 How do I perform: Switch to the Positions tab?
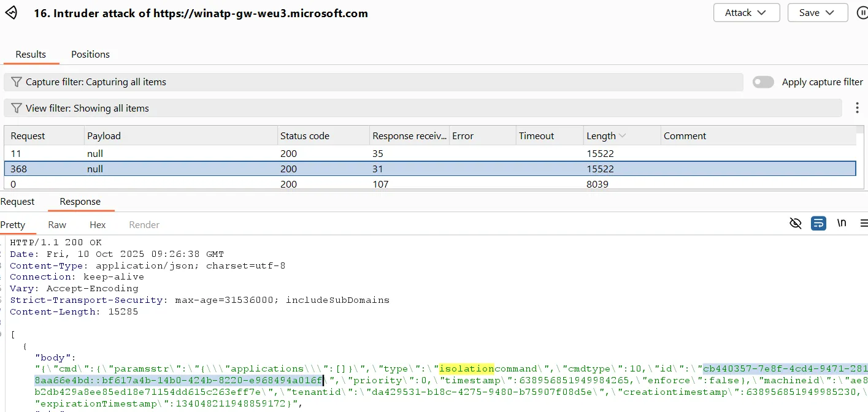click(90, 55)
